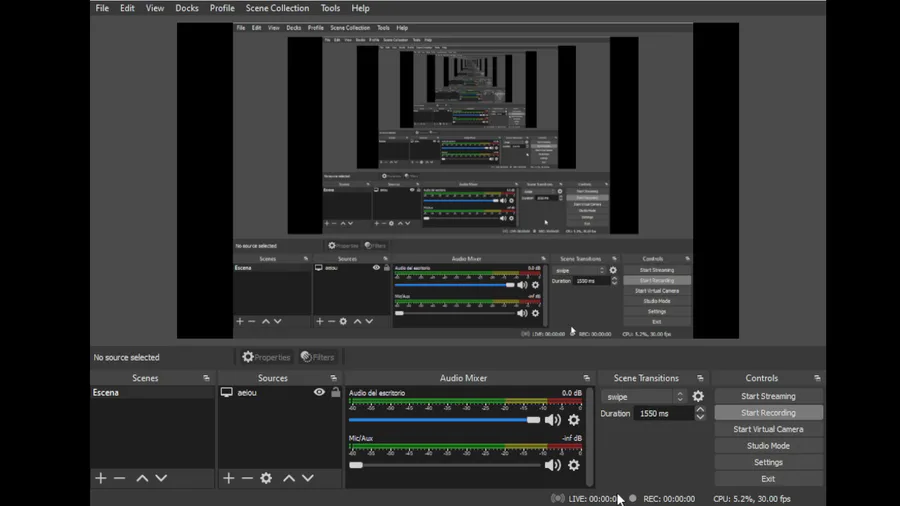
Task: Click the Properties button
Action: (x=266, y=357)
